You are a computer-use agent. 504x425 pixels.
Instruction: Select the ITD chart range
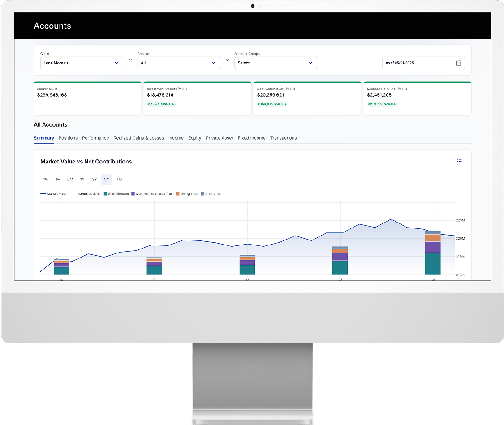(x=119, y=179)
